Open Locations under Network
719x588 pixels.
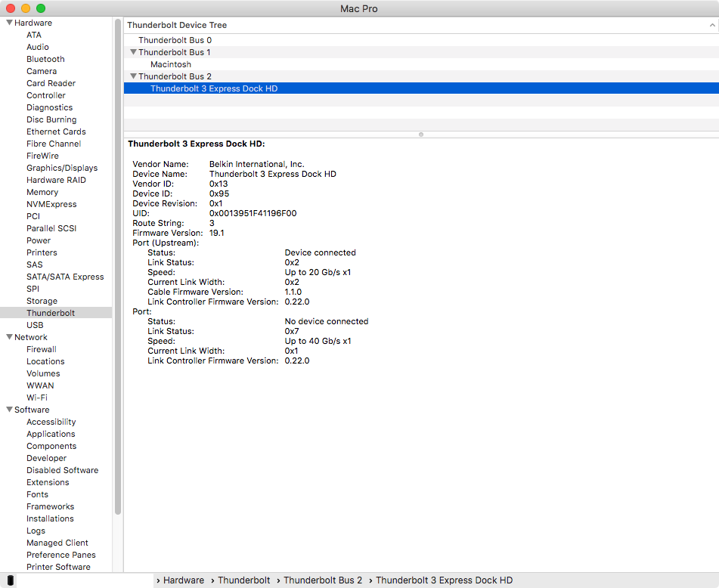pyautogui.click(x=45, y=361)
